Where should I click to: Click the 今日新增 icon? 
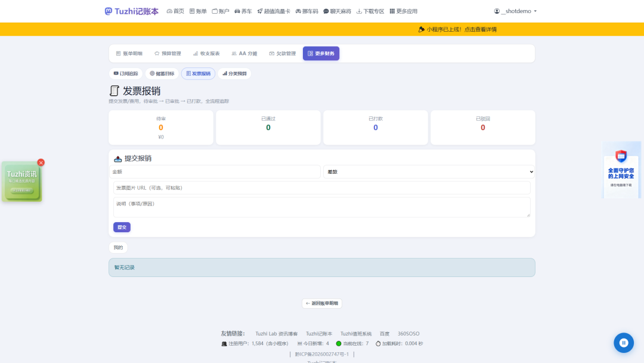299,344
